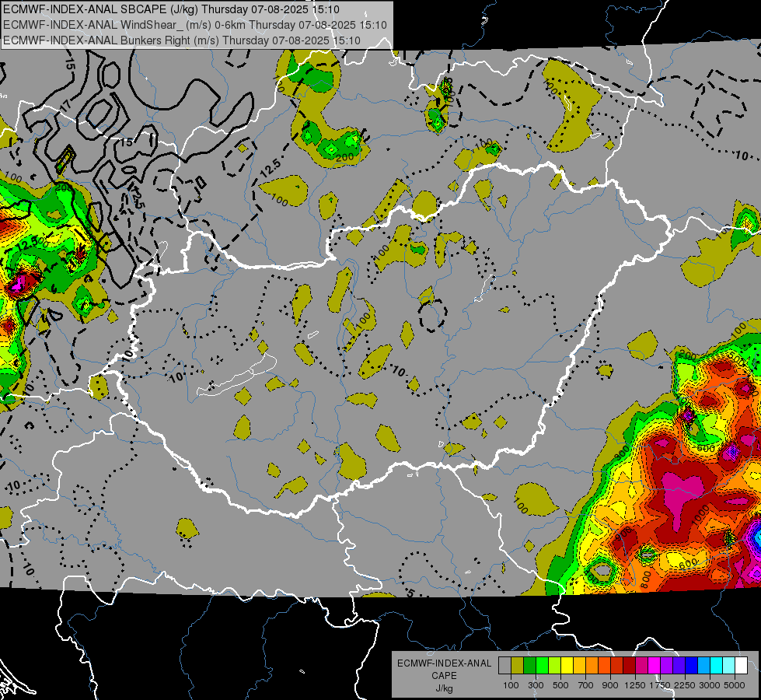Click the white legend swatch
Screen dimensions: 761x700
coord(741,666)
